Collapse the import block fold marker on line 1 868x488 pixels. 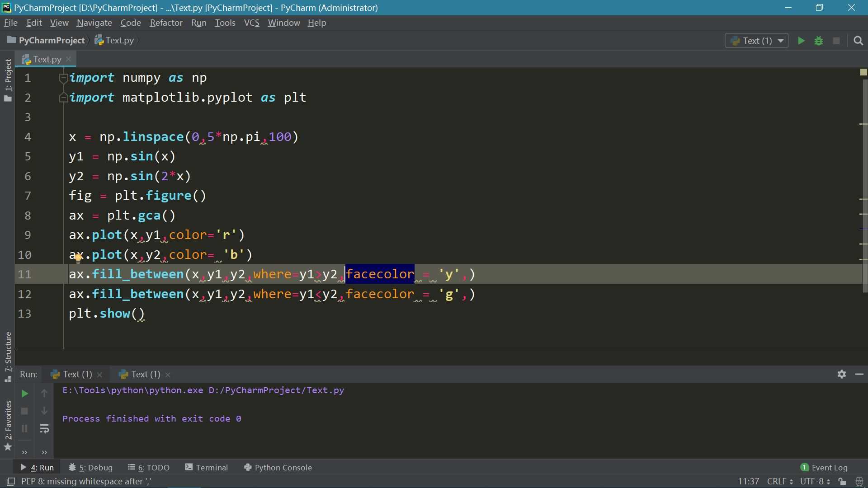click(63, 78)
